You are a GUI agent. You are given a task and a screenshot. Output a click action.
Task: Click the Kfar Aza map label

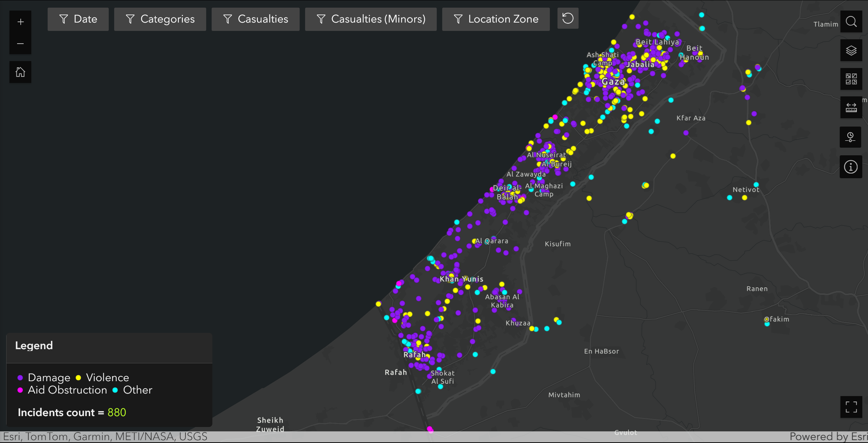(691, 118)
